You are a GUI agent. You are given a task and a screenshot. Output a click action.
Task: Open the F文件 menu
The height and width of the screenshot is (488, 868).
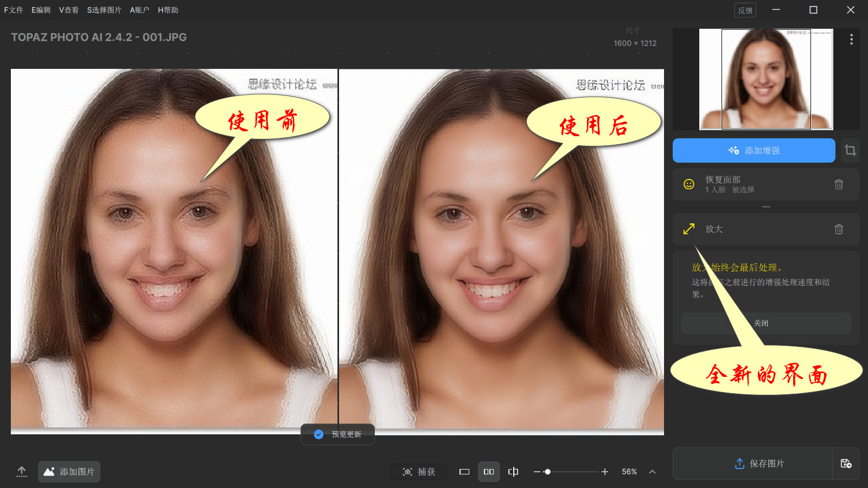coord(14,10)
